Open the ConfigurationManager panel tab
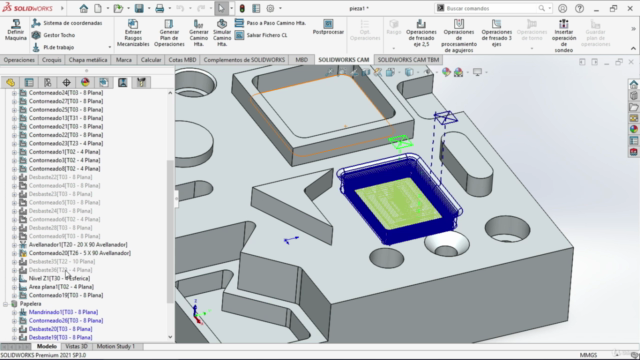The height and width of the screenshot is (360, 640). [x=48, y=82]
